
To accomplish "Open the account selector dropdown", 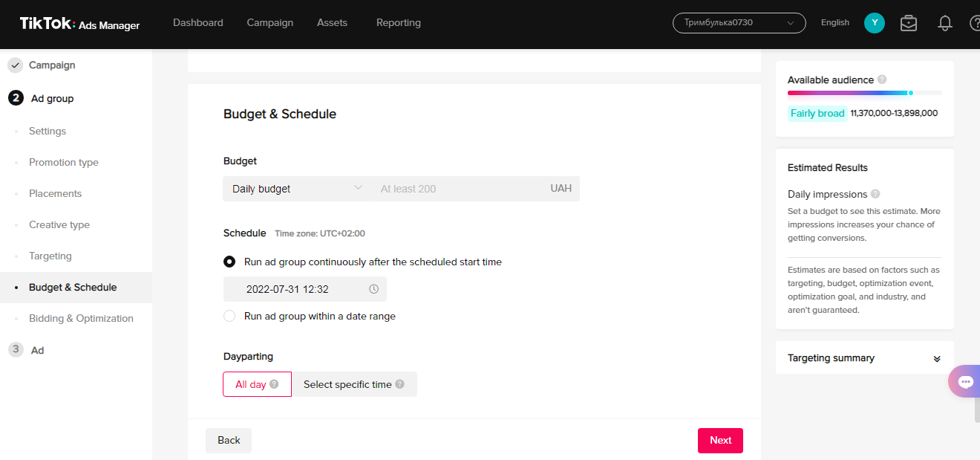I will [739, 23].
